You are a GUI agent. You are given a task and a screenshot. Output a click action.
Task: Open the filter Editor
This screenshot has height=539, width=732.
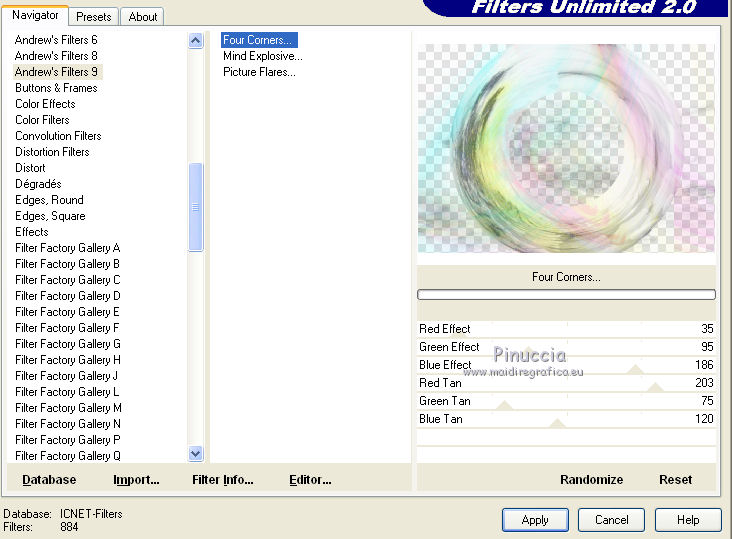pos(310,480)
